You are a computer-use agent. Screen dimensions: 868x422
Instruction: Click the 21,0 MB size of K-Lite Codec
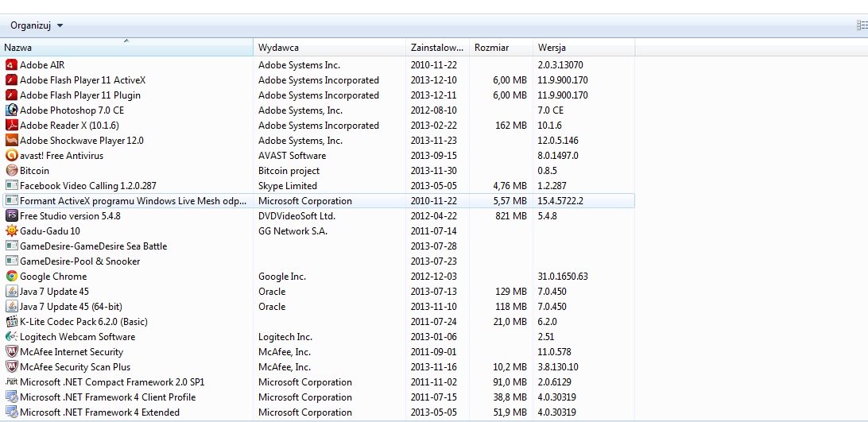pos(510,322)
